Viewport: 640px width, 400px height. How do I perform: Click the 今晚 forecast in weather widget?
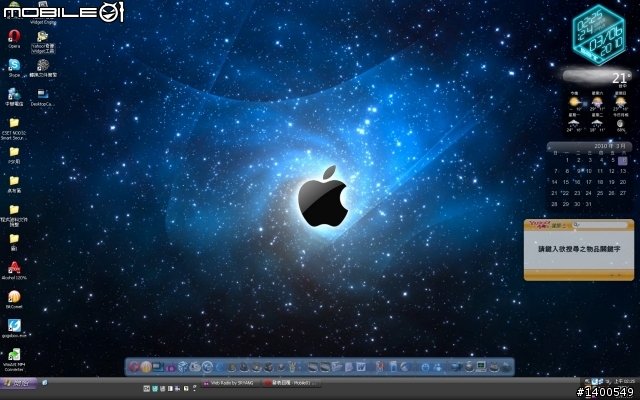click(574, 102)
